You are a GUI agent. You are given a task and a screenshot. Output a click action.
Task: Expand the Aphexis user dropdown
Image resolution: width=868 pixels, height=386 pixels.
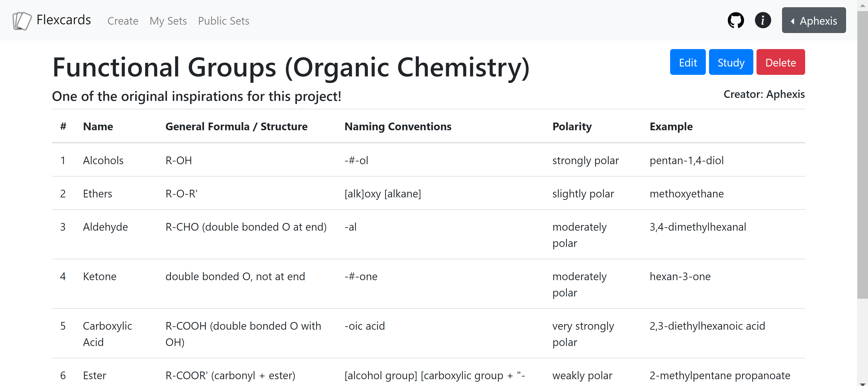pos(813,21)
